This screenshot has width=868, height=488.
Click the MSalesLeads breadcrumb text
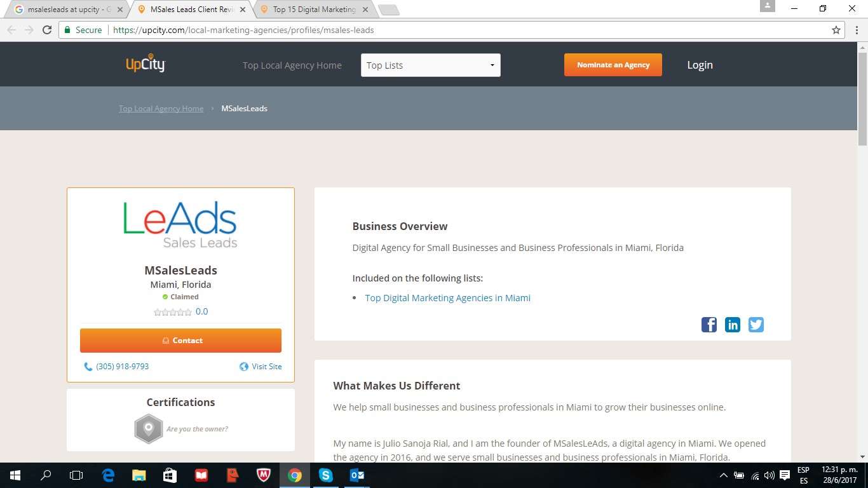244,109
